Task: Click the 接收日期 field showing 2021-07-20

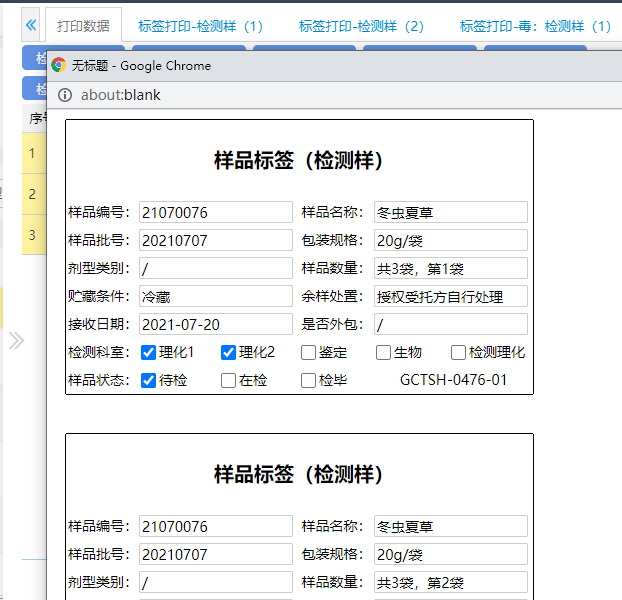Action: (215, 324)
